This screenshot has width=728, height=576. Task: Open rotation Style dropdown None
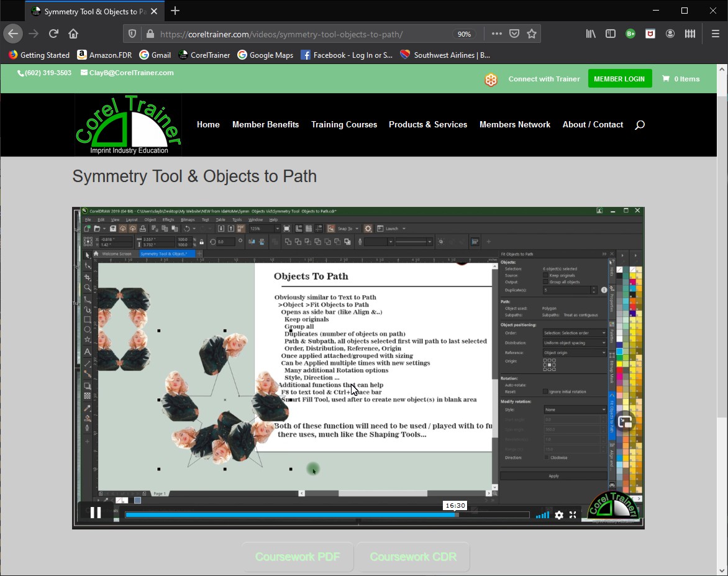click(x=575, y=409)
